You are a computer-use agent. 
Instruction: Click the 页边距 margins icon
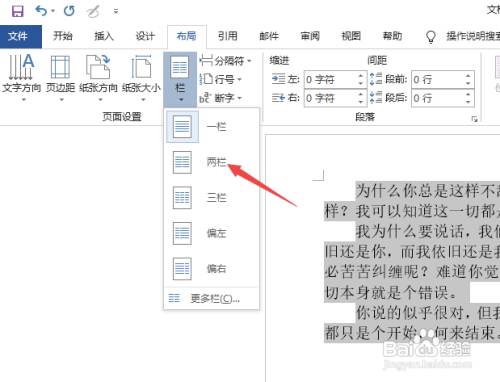tap(60, 67)
